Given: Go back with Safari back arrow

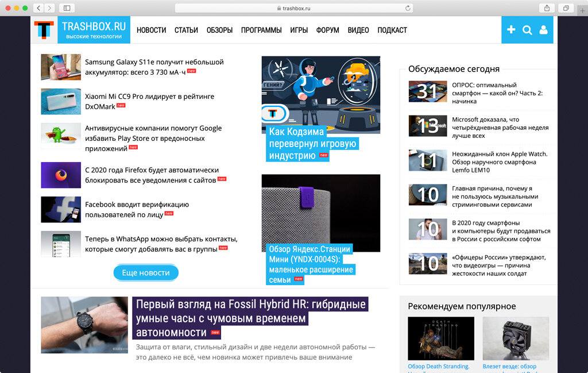Looking at the screenshot, I should [x=38, y=8].
